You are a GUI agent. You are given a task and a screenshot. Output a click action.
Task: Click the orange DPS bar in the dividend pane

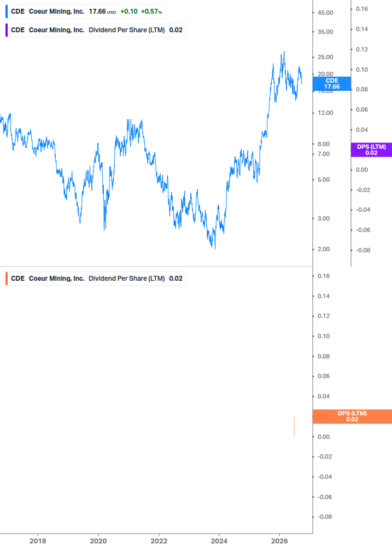(294, 426)
